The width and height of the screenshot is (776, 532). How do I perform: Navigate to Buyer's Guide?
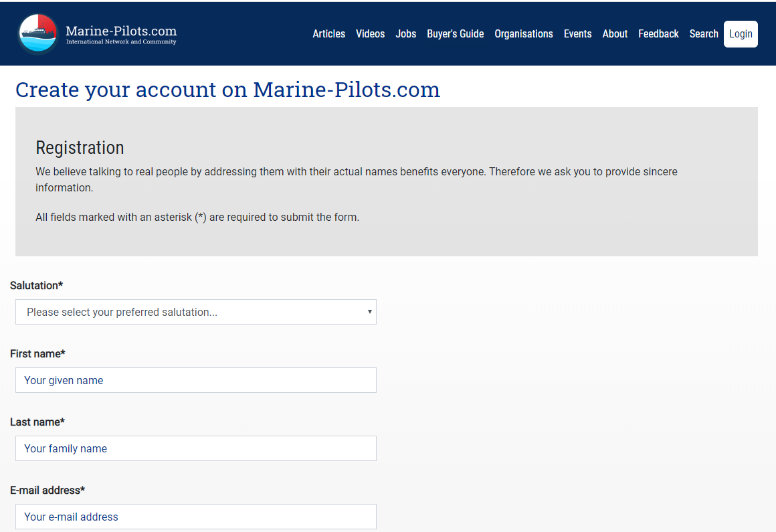click(x=455, y=34)
